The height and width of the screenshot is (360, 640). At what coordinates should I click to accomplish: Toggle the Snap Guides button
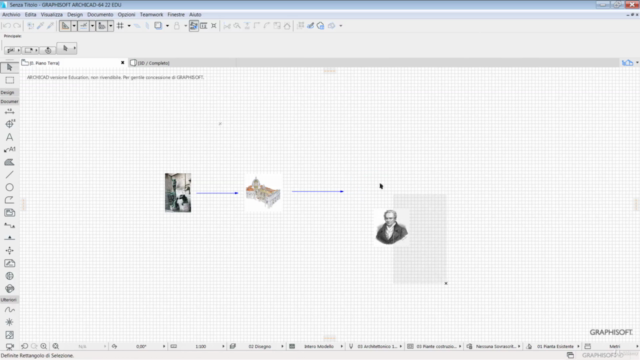[x=83, y=26]
